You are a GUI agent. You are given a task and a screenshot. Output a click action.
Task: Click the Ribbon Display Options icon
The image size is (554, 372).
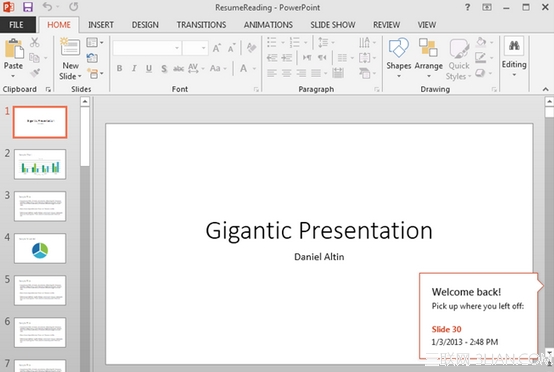point(487,7)
